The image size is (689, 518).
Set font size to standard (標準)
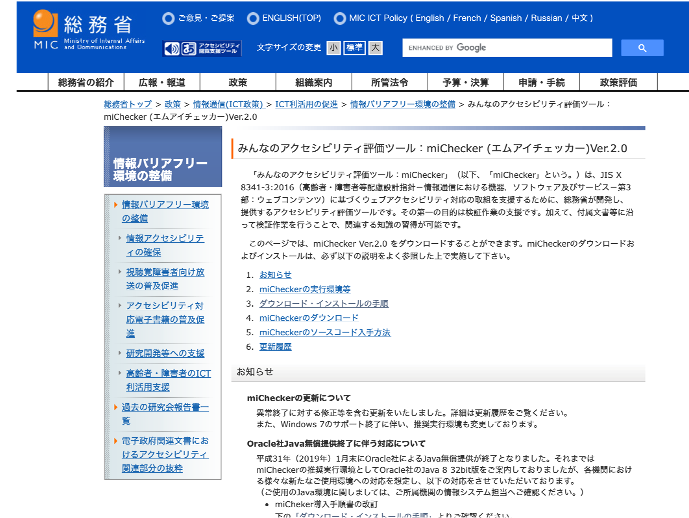[354, 48]
